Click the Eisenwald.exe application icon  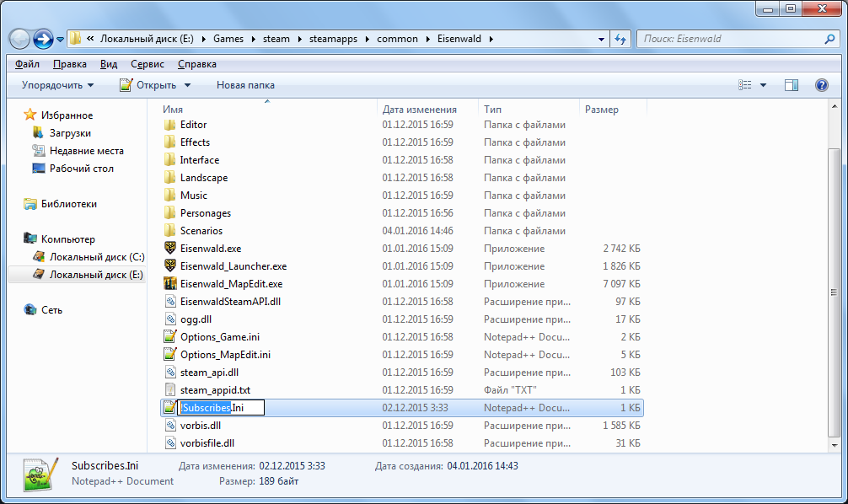pos(169,249)
